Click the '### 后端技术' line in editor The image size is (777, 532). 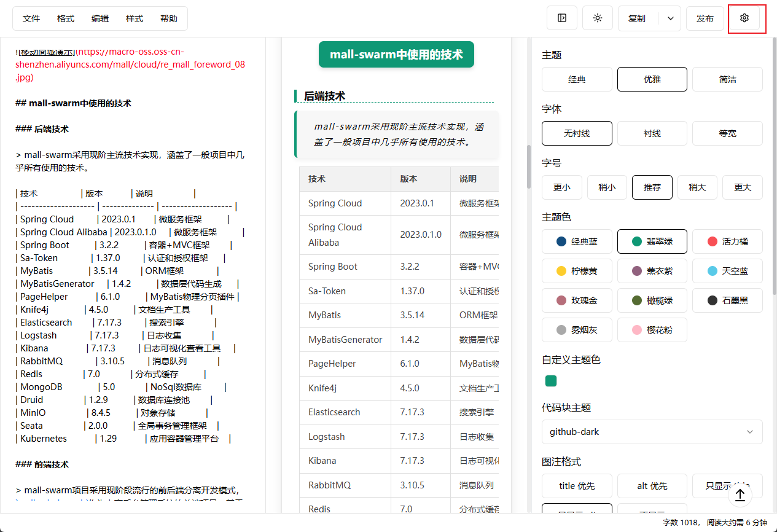[x=42, y=129]
